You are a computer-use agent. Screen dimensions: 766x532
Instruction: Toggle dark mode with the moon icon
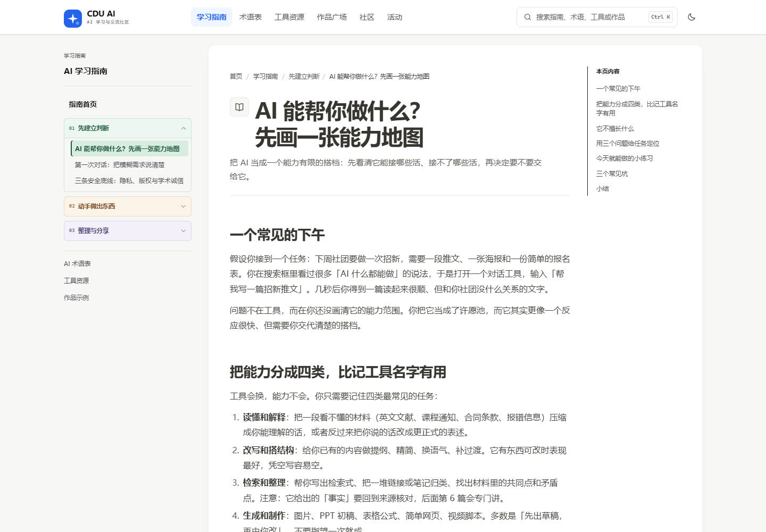point(692,17)
